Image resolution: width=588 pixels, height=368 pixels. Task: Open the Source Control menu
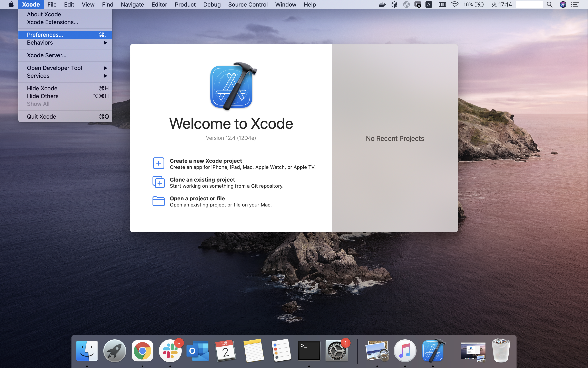tap(248, 4)
